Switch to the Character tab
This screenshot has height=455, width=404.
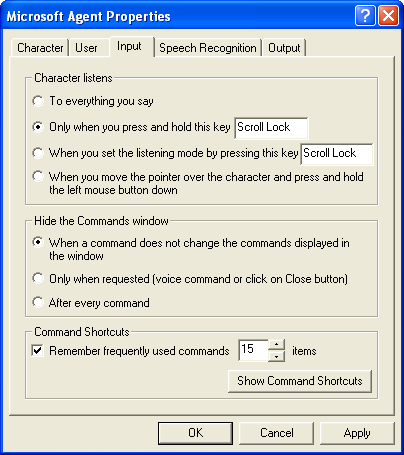point(40,48)
